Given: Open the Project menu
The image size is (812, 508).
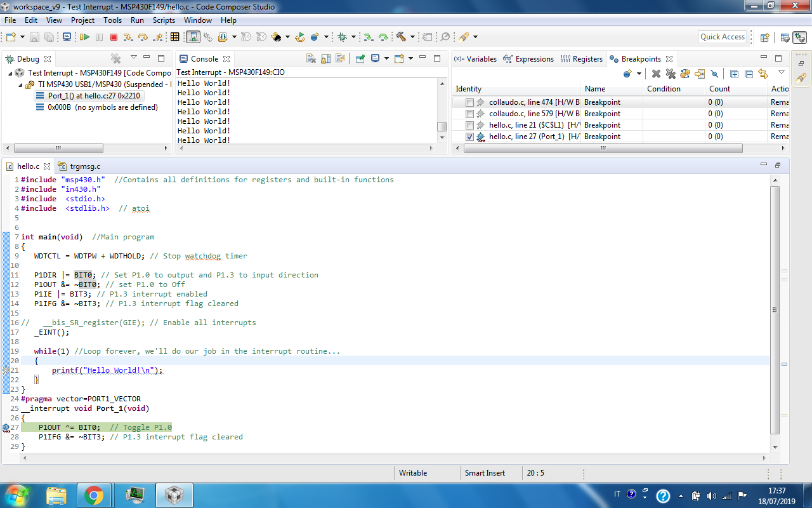Looking at the screenshot, I should click(x=82, y=20).
